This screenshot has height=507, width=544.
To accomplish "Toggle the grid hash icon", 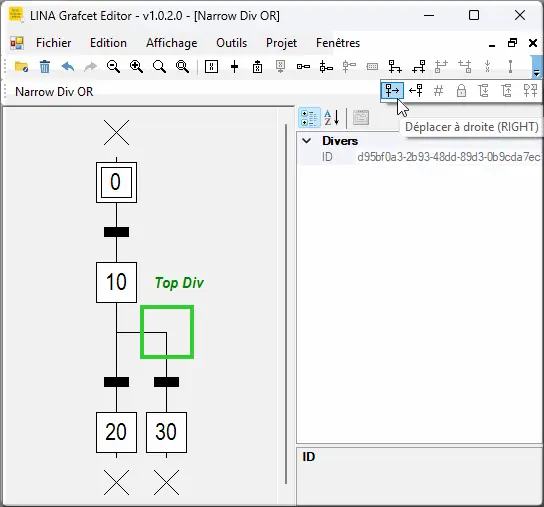I will pos(439,91).
